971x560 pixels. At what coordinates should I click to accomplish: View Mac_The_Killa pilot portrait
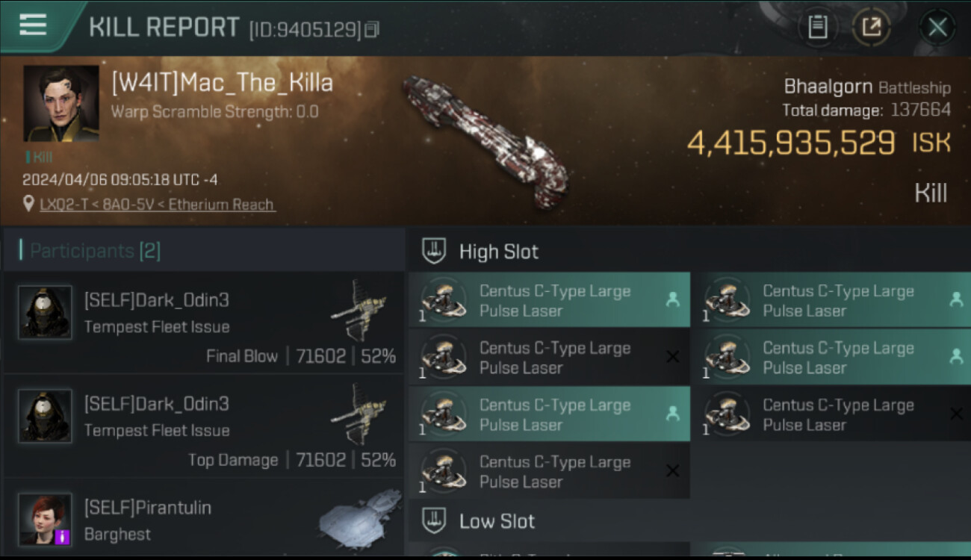pos(61,103)
